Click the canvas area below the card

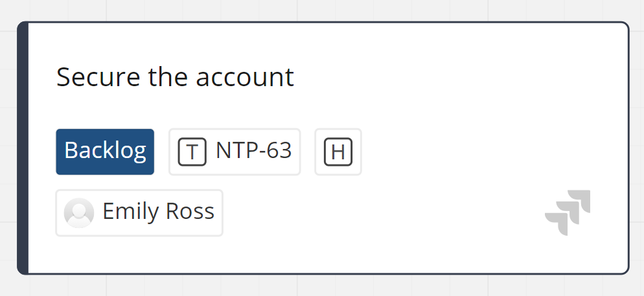[324, 287]
